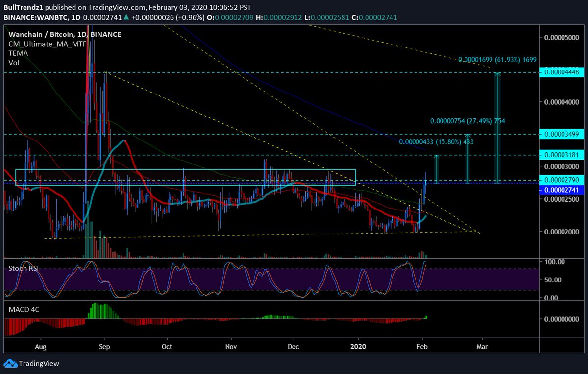Click the 27.49% measurement label

[467, 121]
